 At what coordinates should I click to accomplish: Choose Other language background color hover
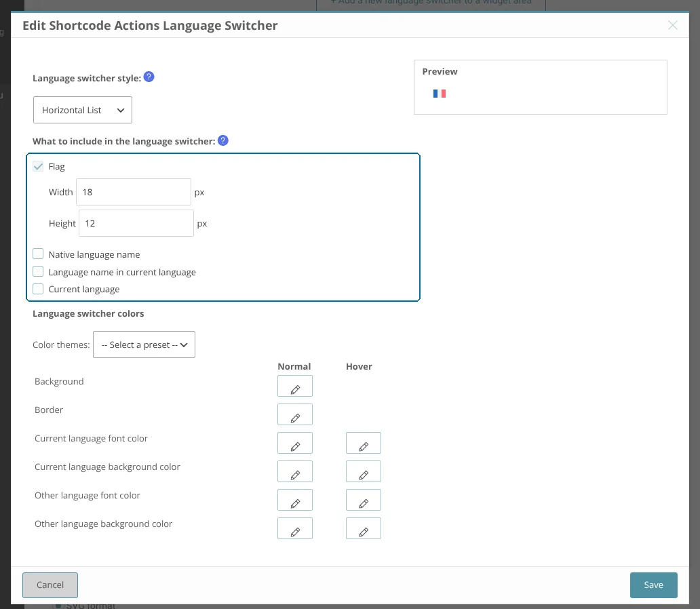(x=364, y=528)
